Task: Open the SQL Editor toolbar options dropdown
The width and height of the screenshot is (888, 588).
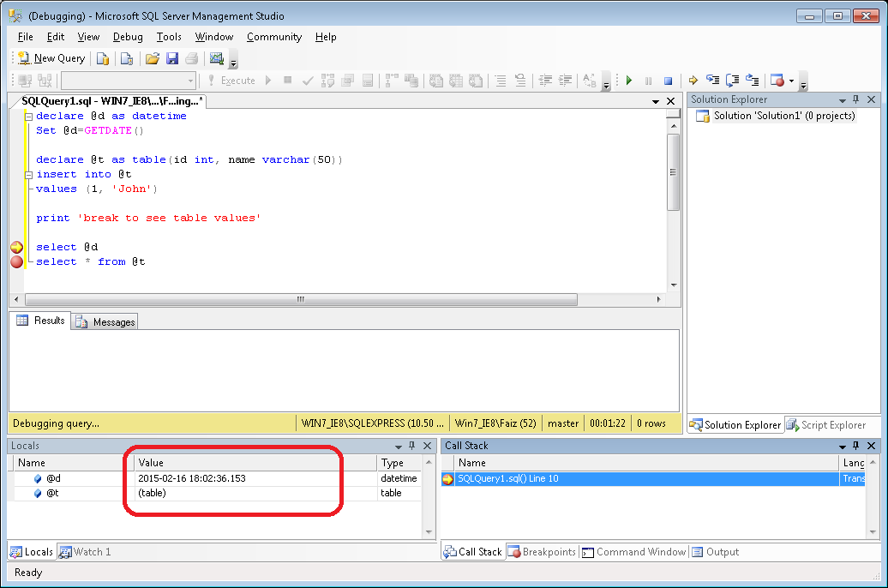Action: pyautogui.click(x=606, y=83)
